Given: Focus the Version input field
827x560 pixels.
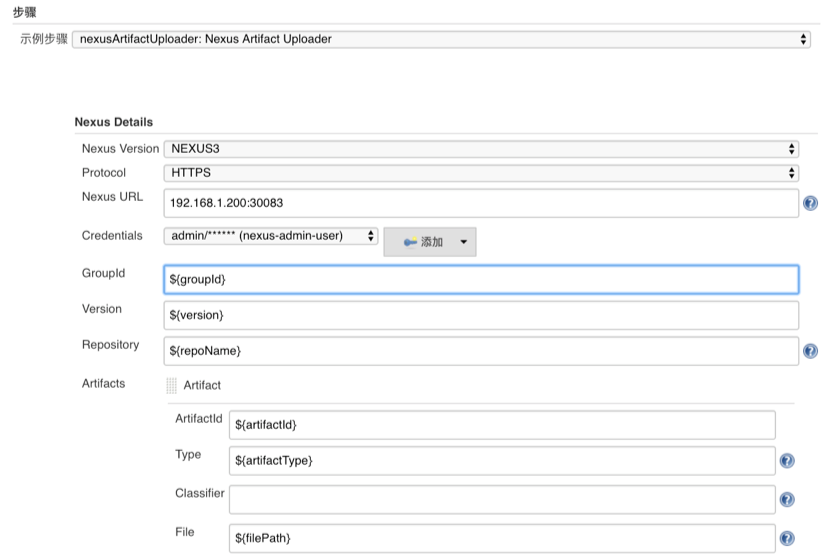Looking at the screenshot, I should point(481,315).
